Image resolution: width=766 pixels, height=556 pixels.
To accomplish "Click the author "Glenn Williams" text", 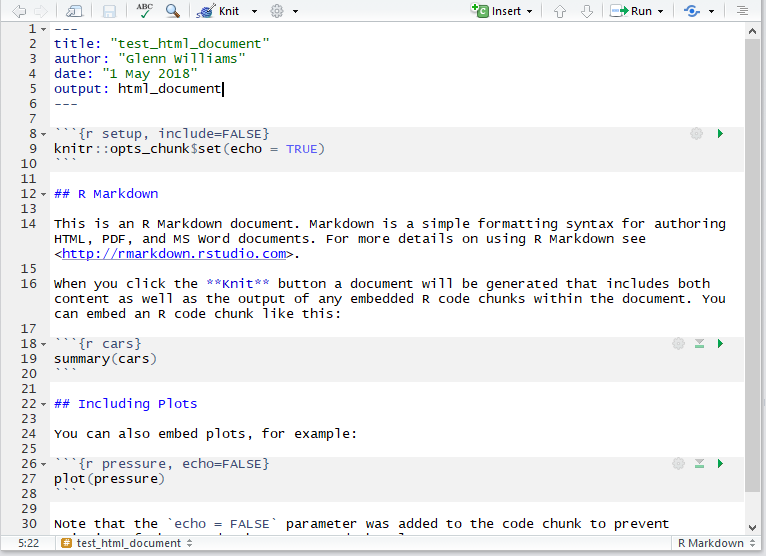I will pos(182,59).
